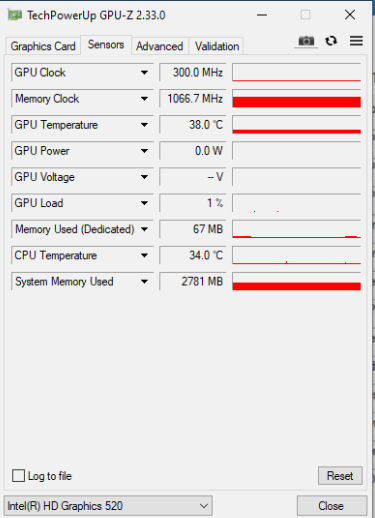The width and height of the screenshot is (375, 518).
Task: Click the GPU-Z app icon in title bar
Action: (x=15, y=15)
